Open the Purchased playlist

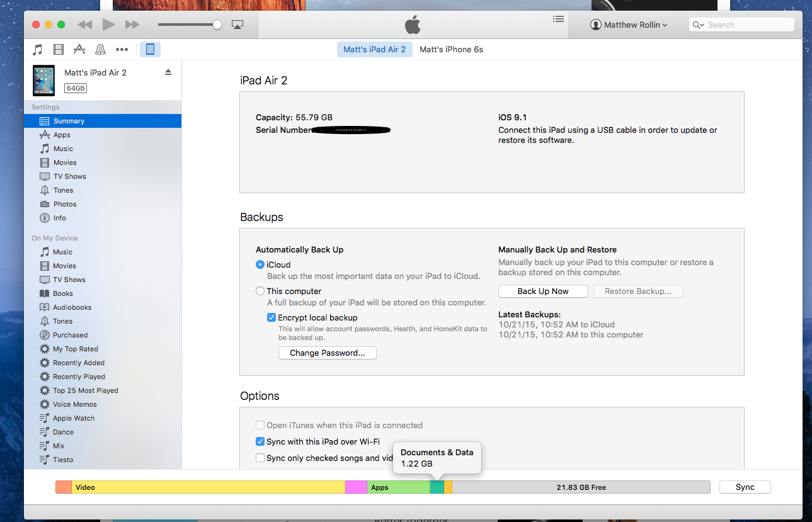[103, 335]
